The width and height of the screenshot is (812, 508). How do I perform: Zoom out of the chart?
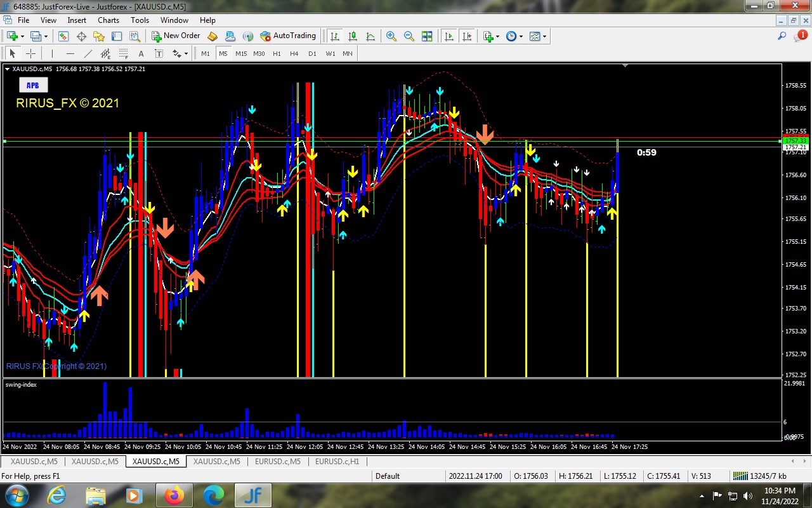[409, 36]
